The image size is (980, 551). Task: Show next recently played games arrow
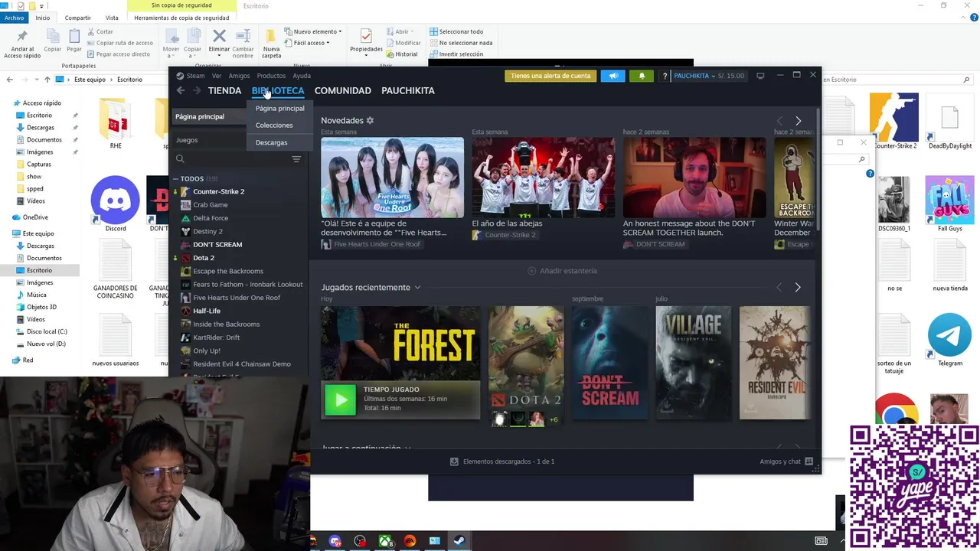pos(798,287)
